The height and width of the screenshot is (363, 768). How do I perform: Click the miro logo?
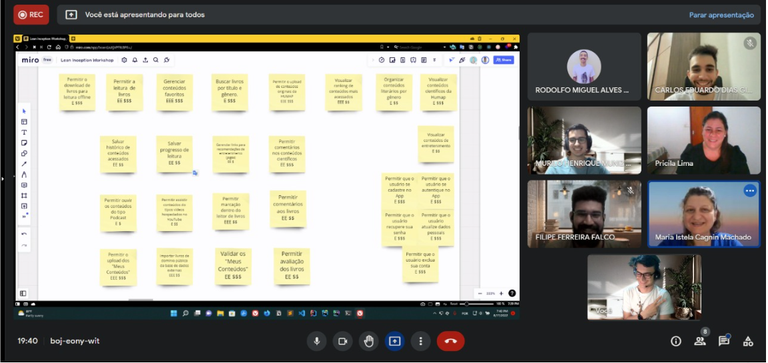[30, 60]
